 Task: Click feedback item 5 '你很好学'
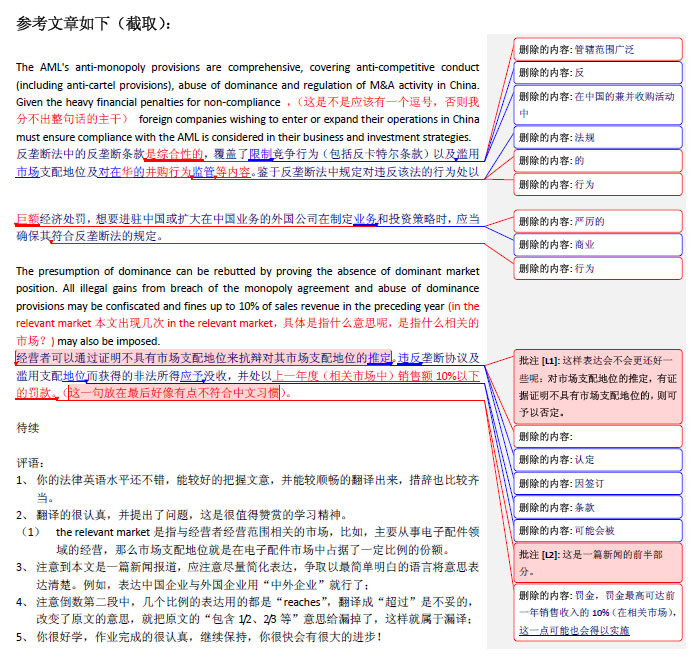200,637
